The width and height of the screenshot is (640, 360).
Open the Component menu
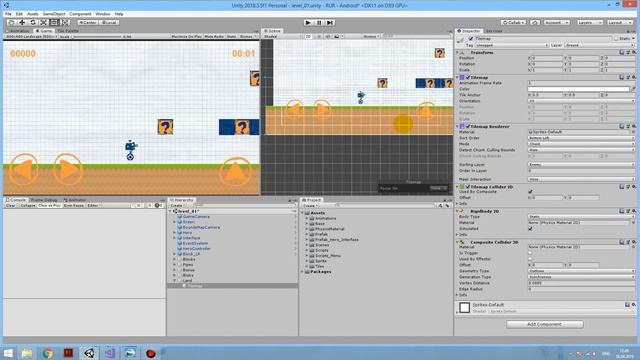(x=80, y=14)
